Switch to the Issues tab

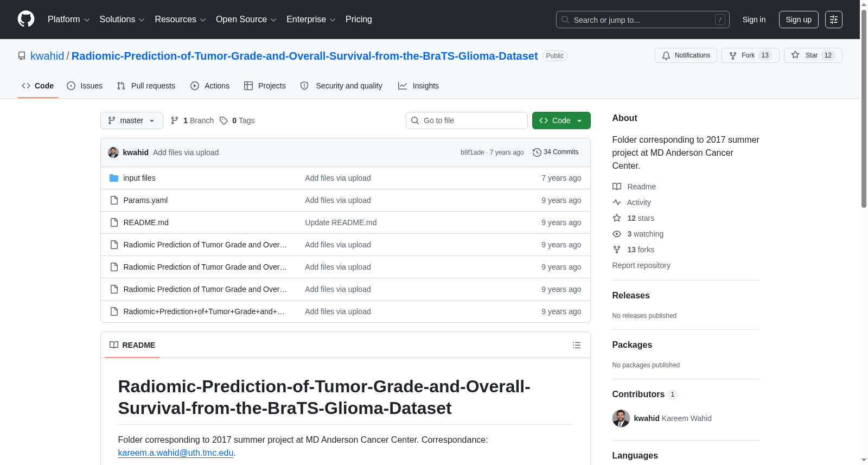(x=85, y=86)
